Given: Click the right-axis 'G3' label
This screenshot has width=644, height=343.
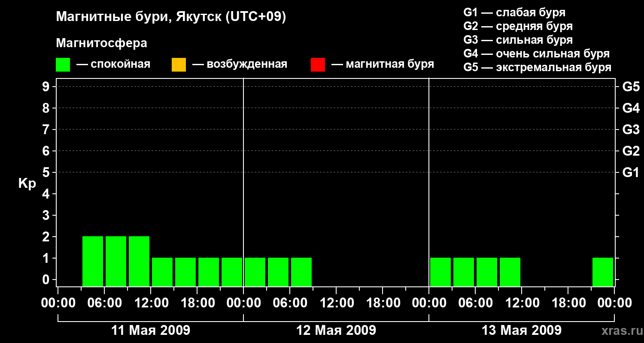Looking at the screenshot, I should (631, 130).
